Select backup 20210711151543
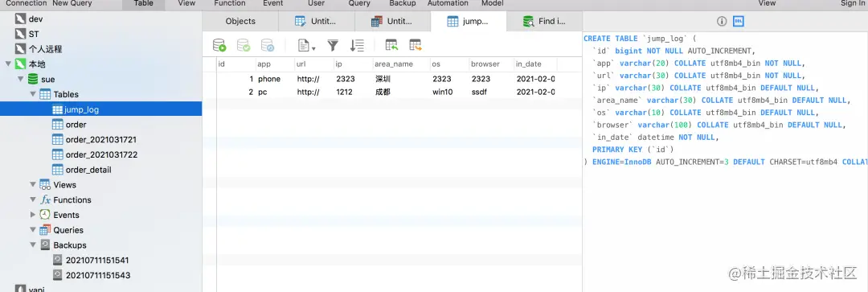The height and width of the screenshot is (292, 868). (x=97, y=275)
